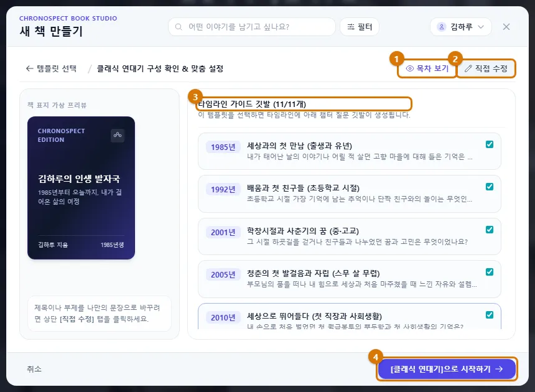Click the 취소 cancel link
Image resolution: width=535 pixels, height=392 pixels.
point(34,369)
